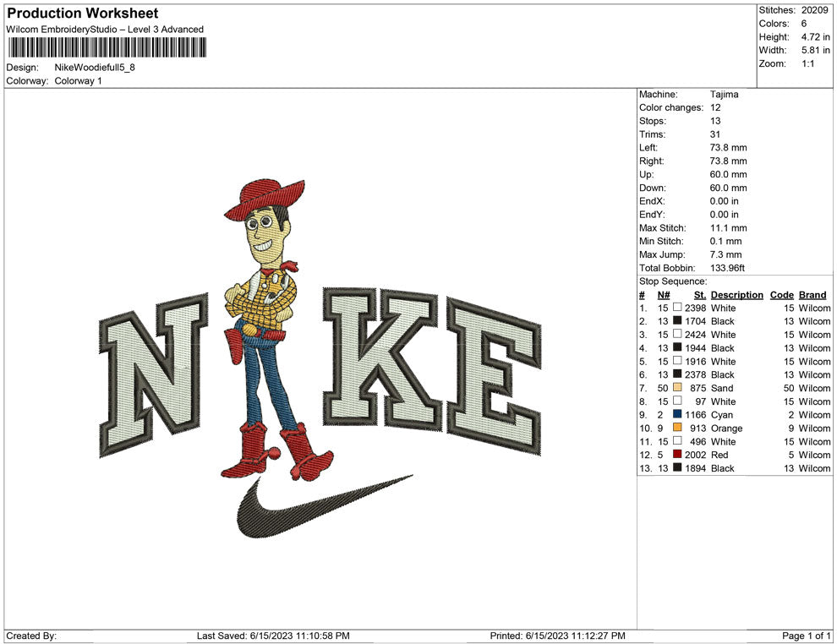Click the Orange description in row 10
Screen dimensions: 837x644
coord(726,428)
